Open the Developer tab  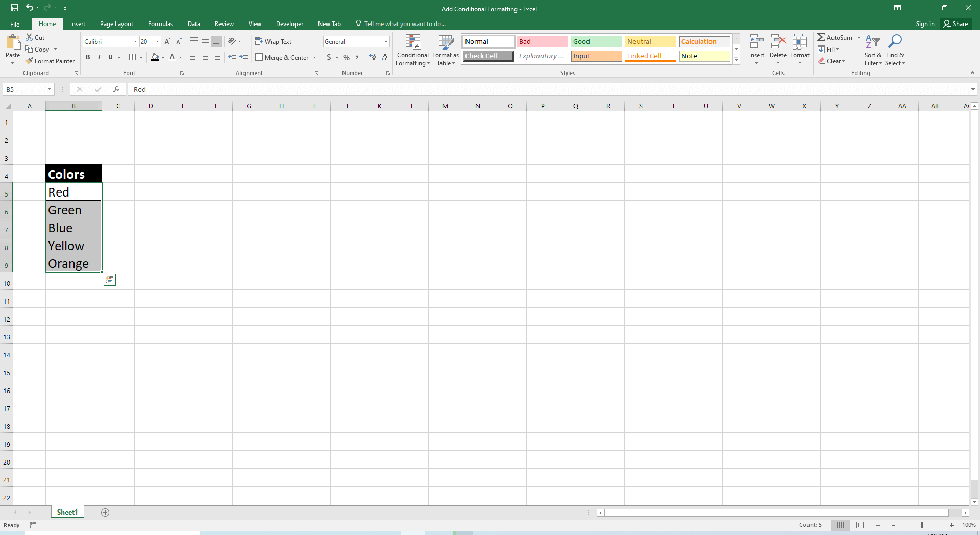[x=289, y=23]
